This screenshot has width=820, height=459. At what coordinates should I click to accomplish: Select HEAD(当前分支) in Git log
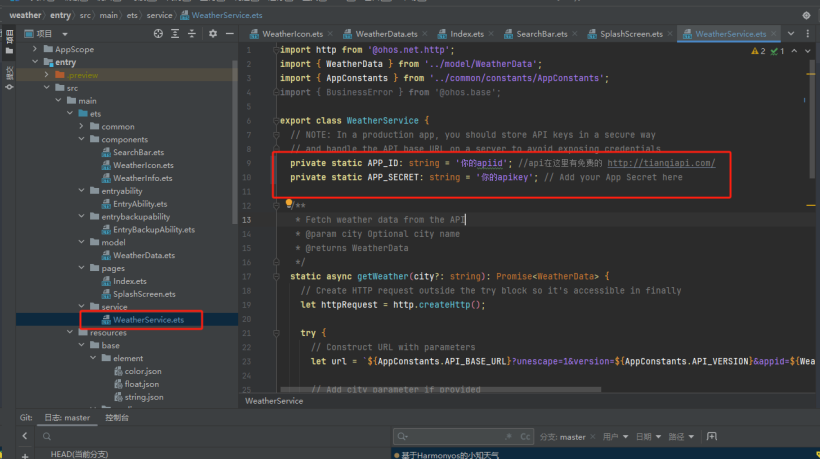pos(79,454)
